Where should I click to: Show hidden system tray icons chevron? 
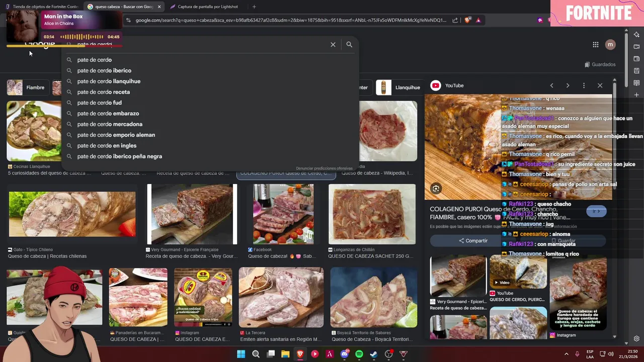coord(566,354)
